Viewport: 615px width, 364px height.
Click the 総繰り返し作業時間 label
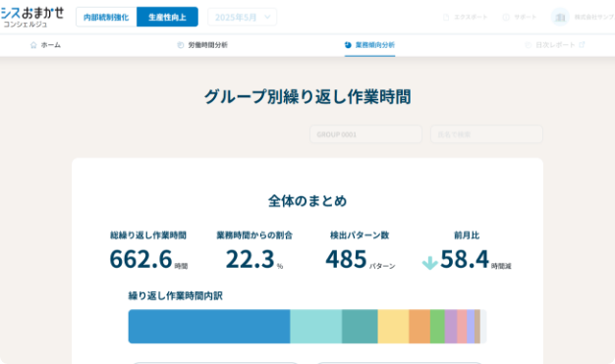tap(148, 235)
